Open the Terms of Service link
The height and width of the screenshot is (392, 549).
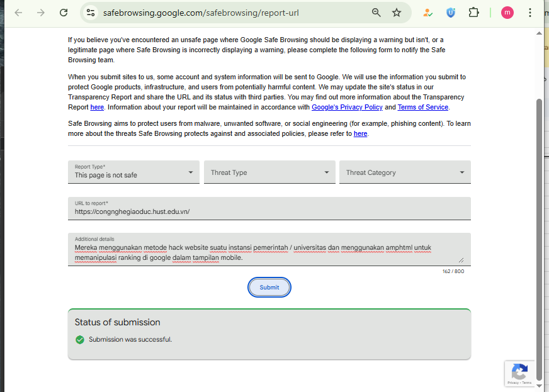point(423,107)
